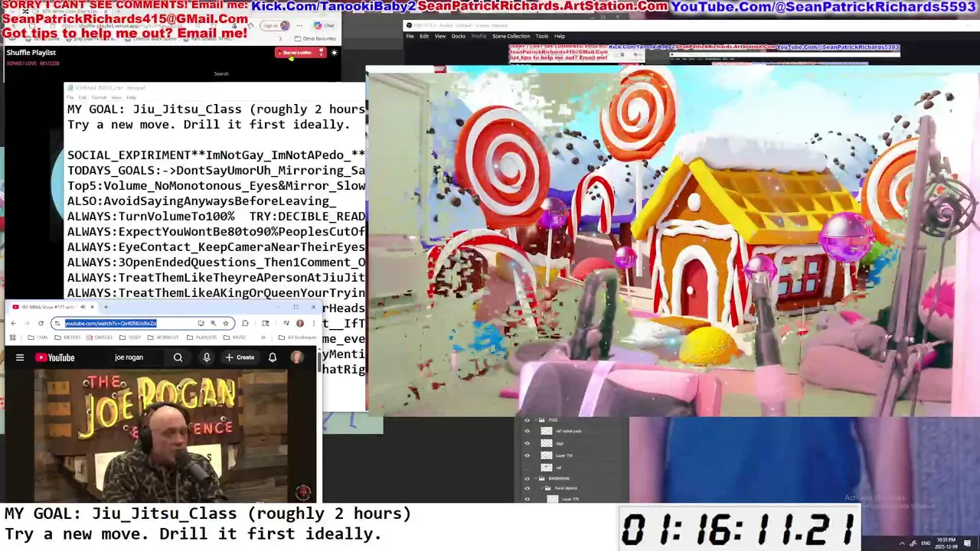Open the zoom magnifier in address bar
Screen dimensions: 980x551
(213, 323)
